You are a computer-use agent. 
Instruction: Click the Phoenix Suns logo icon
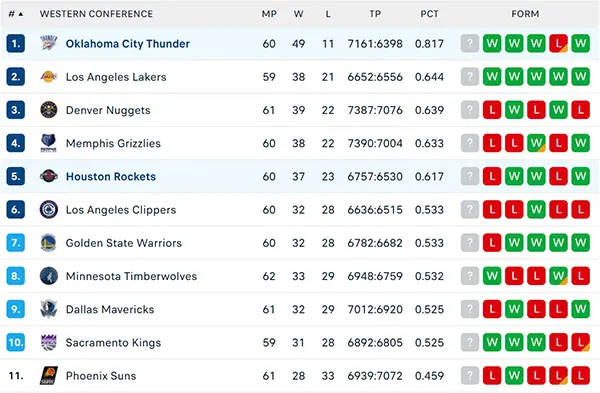pos(49,375)
